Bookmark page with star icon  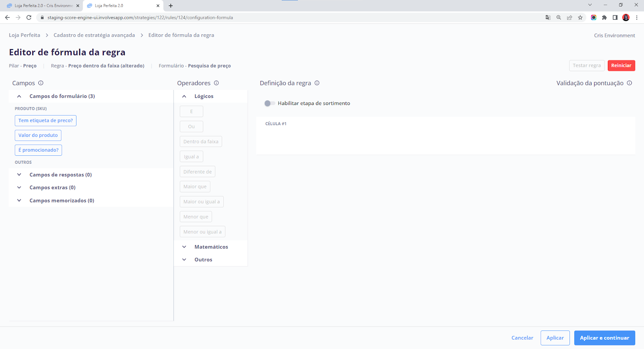(x=580, y=17)
